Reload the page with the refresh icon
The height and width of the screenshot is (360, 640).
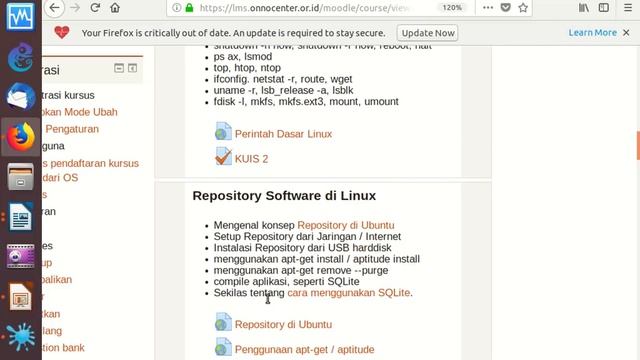coord(95,8)
